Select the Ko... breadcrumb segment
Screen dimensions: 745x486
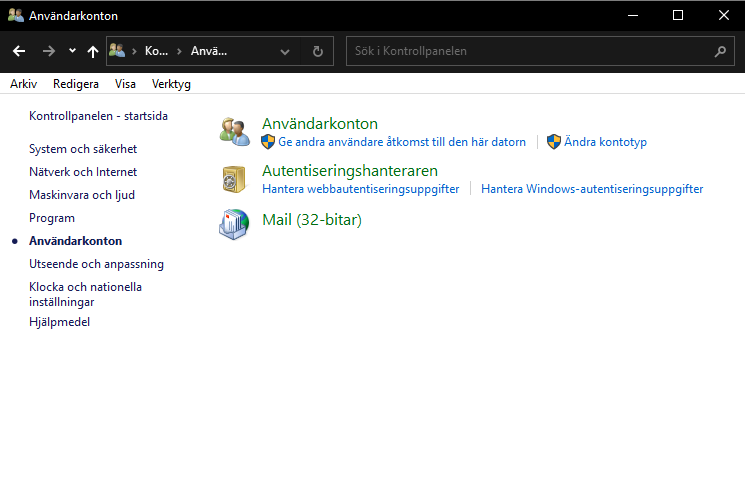[156, 51]
